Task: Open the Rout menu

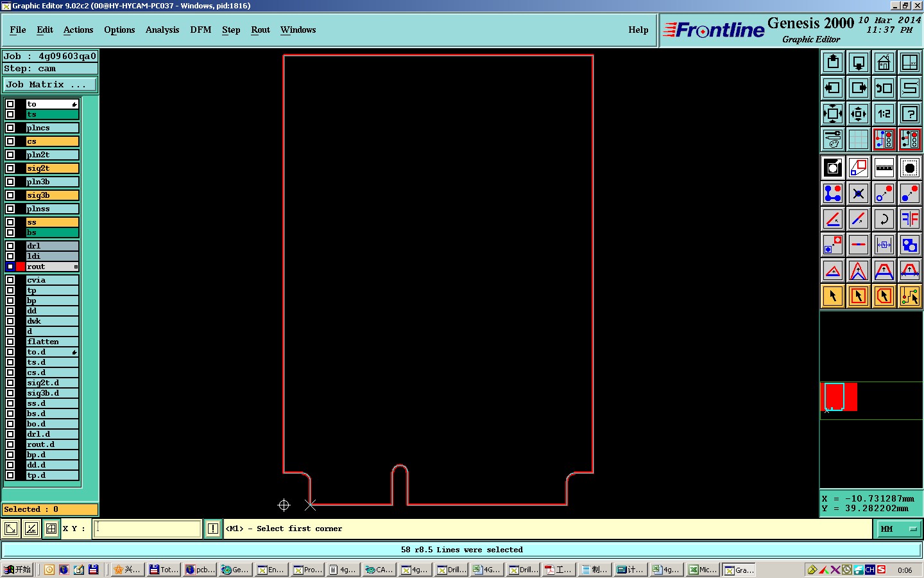Action: pos(261,30)
